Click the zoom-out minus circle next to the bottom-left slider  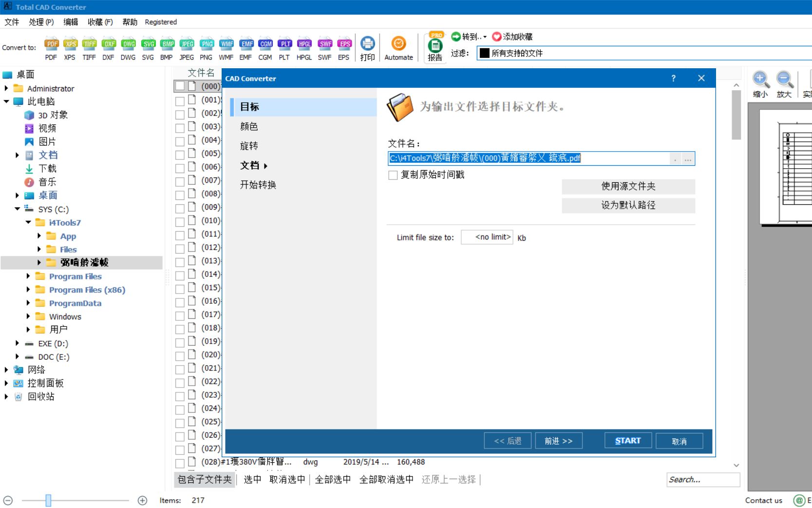click(8, 500)
